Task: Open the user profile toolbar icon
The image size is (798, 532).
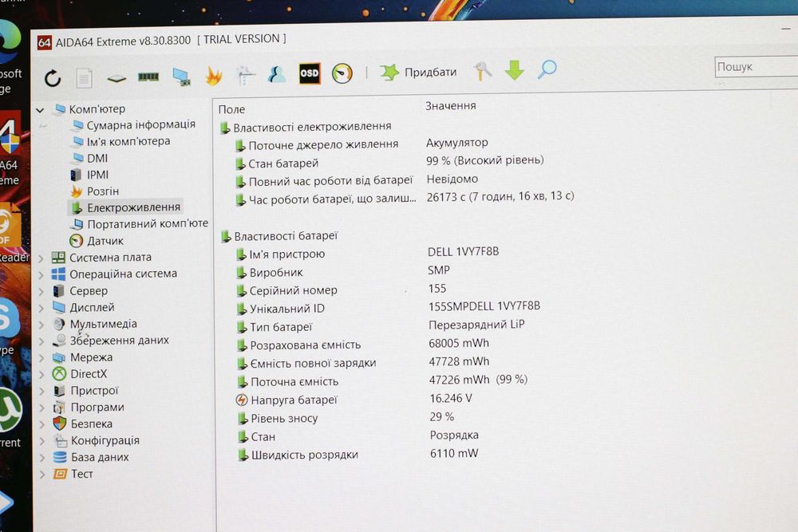Action: click(277, 74)
